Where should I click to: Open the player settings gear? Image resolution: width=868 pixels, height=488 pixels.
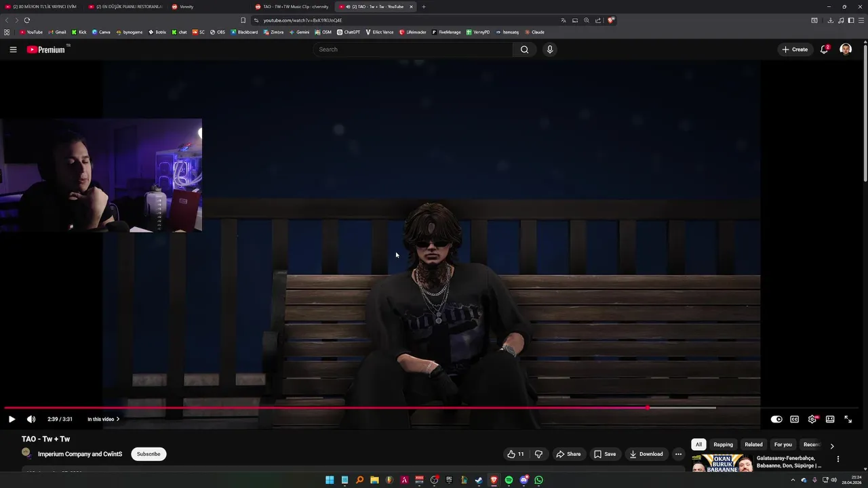(812, 420)
